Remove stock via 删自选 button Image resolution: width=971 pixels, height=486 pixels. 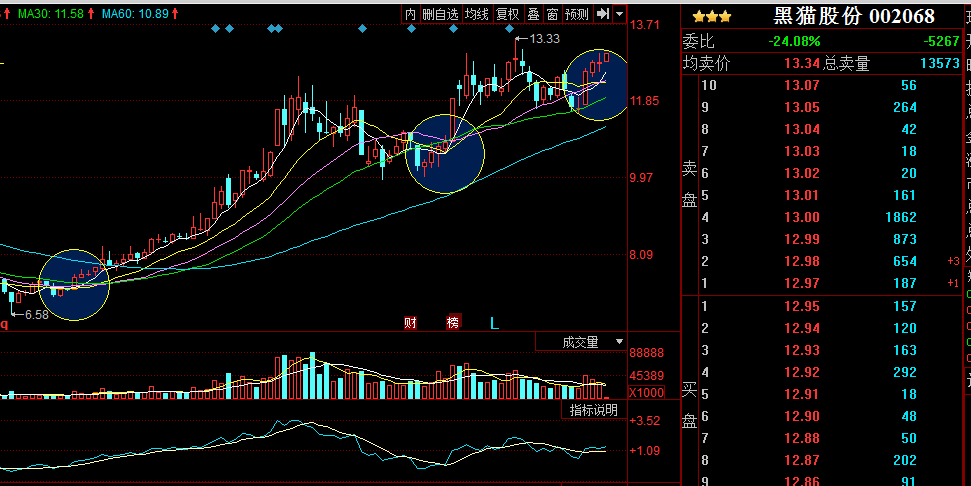coord(440,14)
